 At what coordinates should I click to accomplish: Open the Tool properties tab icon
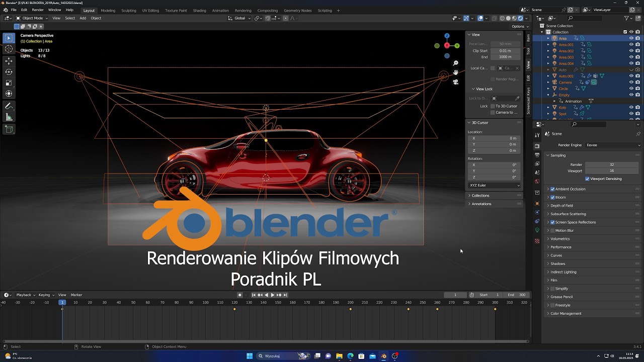coord(537,134)
